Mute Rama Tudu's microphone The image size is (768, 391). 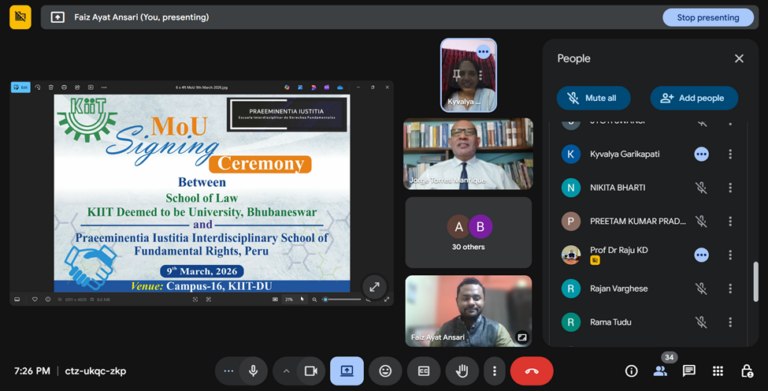[x=701, y=322]
